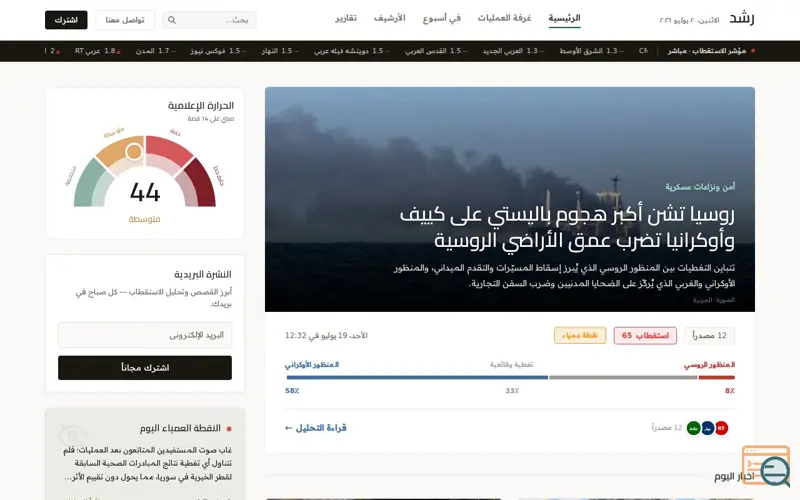The width and height of the screenshot is (800, 500).
Task: Open the تقارير reports tab
Action: 345,18
